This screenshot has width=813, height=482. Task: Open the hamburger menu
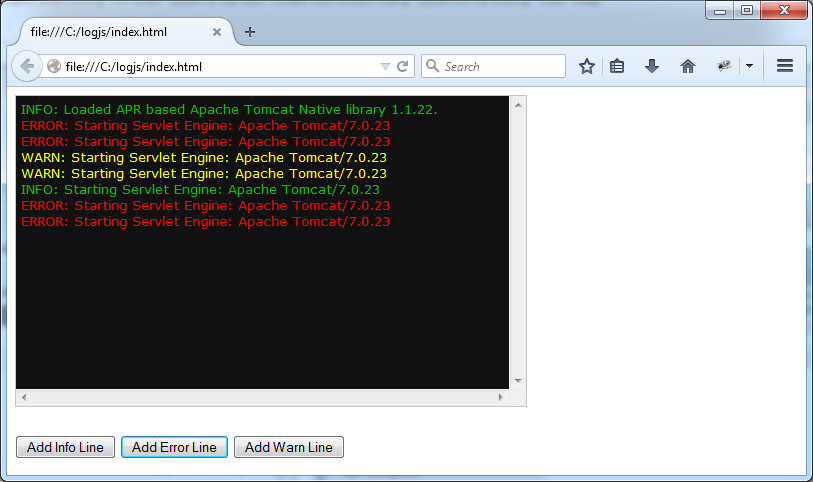[784, 66]
